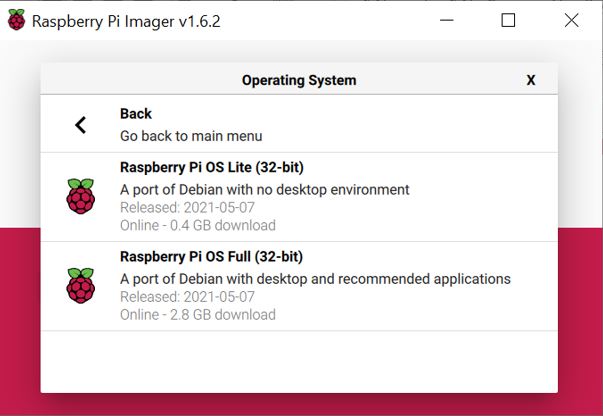Click 'A port of Debian with no desktop environment'
The width and height of the screenshot is (603, 416).
[265, 189]
